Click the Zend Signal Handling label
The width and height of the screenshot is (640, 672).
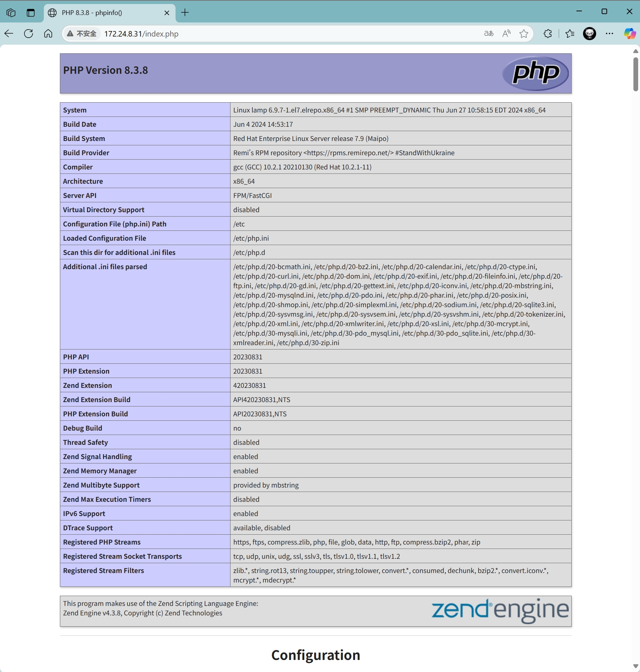tap(98, 457)
